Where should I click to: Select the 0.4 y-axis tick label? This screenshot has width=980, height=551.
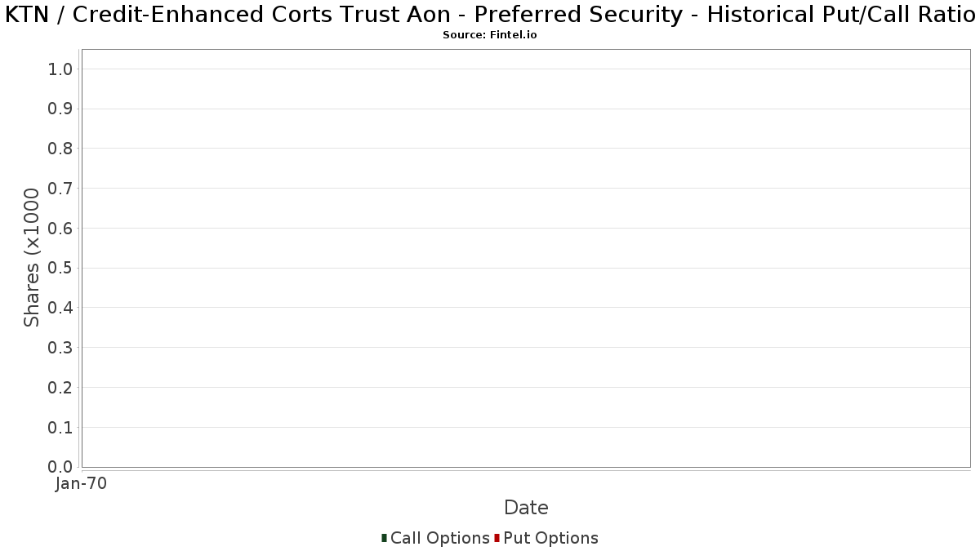point(61,308)
